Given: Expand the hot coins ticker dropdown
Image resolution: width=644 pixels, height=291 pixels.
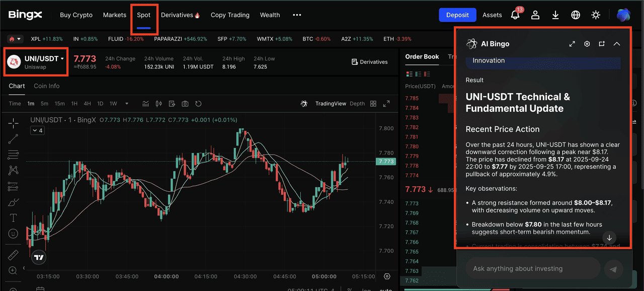Looking at the screenshot, I should click(15, 39).
